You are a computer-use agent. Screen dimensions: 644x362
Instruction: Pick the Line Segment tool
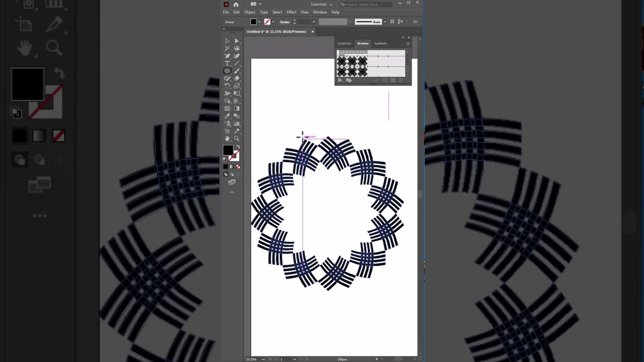tap(236, 63)
